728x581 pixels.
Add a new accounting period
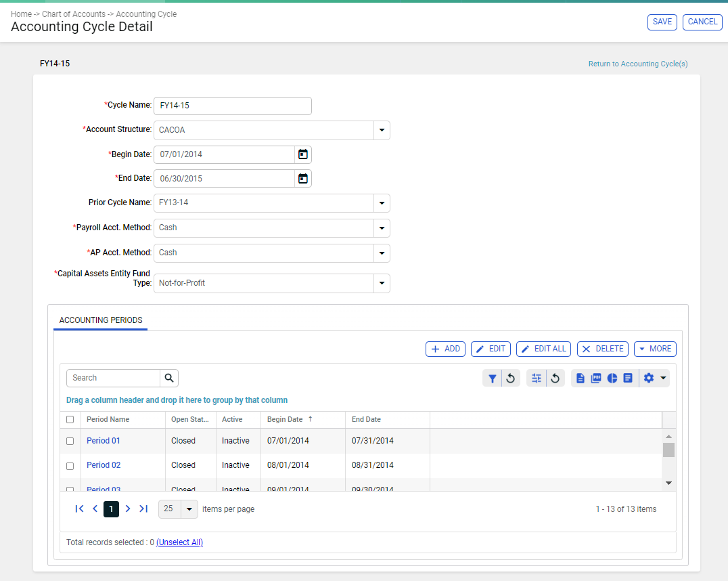tap(445, 349)
